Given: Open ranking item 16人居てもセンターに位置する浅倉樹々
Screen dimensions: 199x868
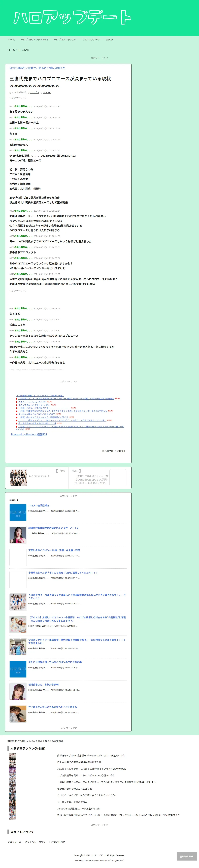Looking at the screenshot, I should coord(91,769).
